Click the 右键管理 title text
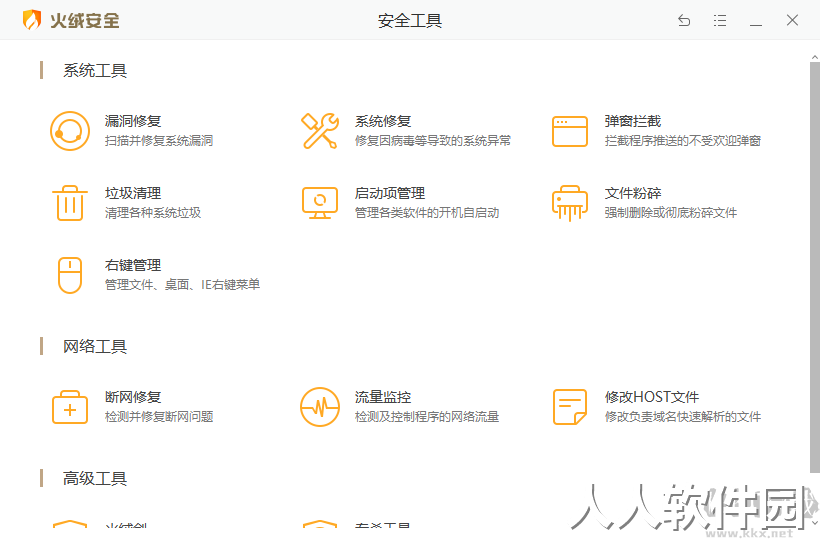Image resolution: width=820 pixels, height=540 pixels. pos(133,266)
